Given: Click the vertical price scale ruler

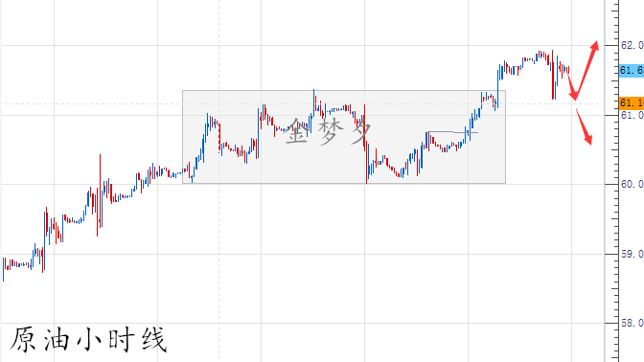Looking at the screenshot, I should pos(611,181).
